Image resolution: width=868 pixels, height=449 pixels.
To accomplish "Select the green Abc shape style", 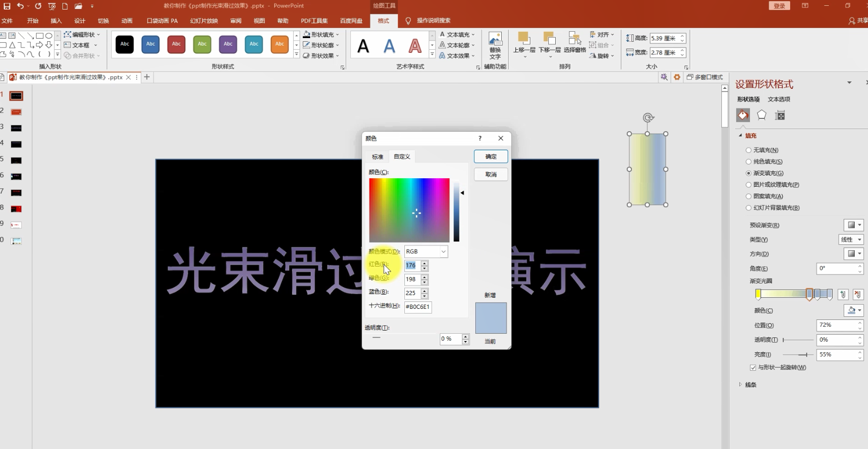I will (202, 44).
